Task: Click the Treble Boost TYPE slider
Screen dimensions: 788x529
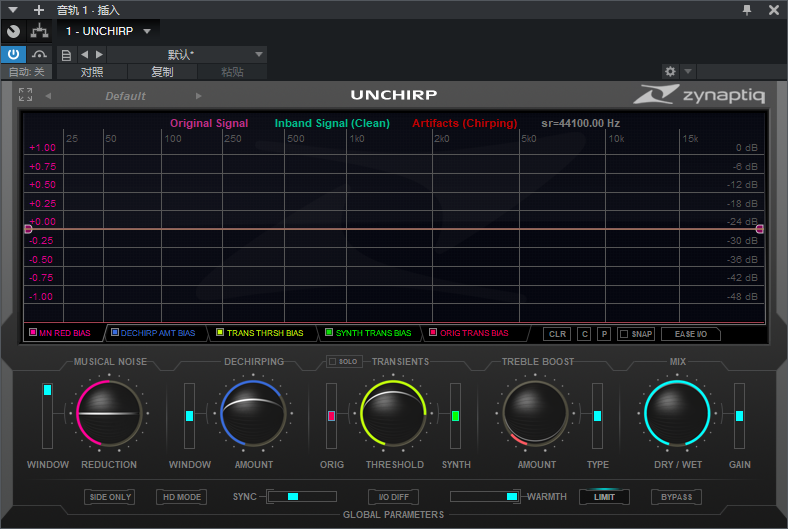Action: pos(597,416)
